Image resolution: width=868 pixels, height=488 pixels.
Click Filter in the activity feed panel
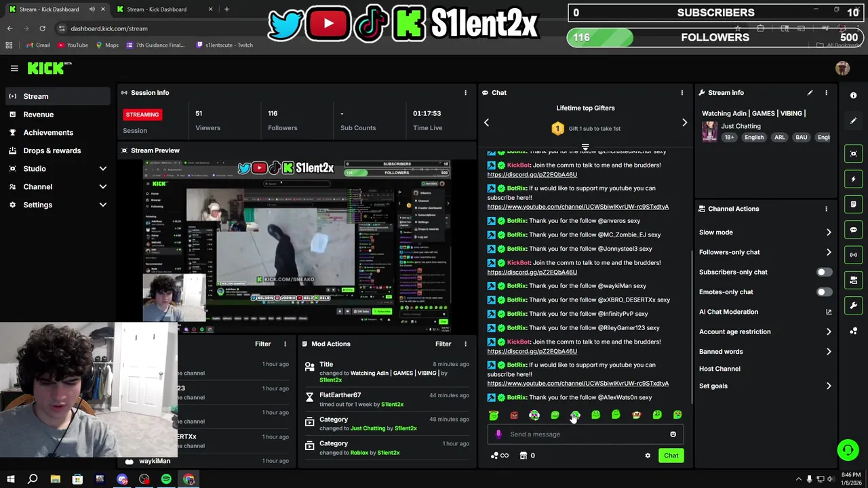[262, 344]
